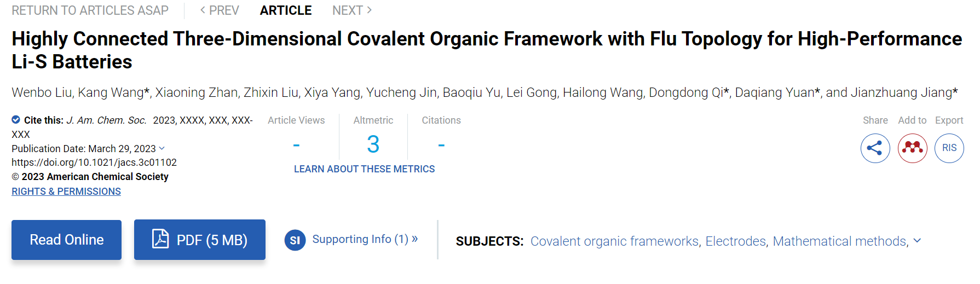Click the Read Online button

pos(66,240)
